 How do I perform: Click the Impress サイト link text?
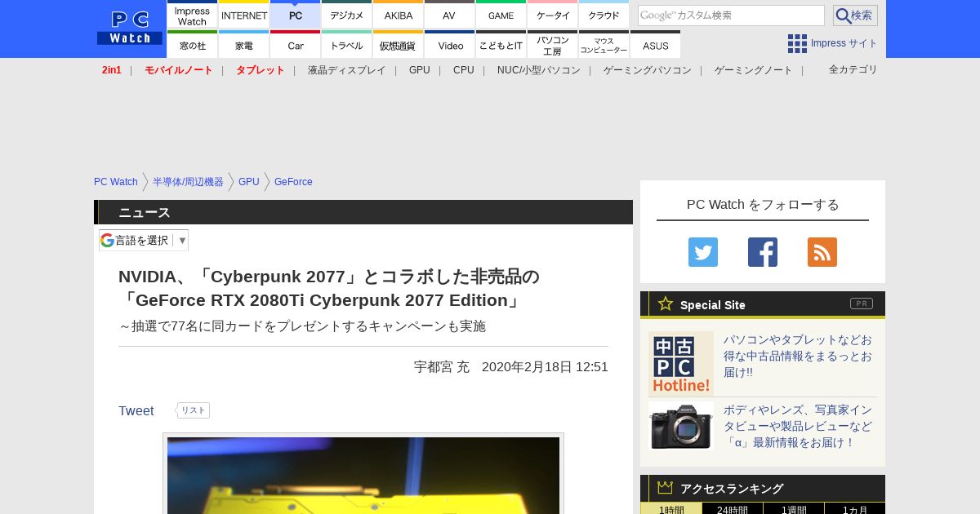844,44
